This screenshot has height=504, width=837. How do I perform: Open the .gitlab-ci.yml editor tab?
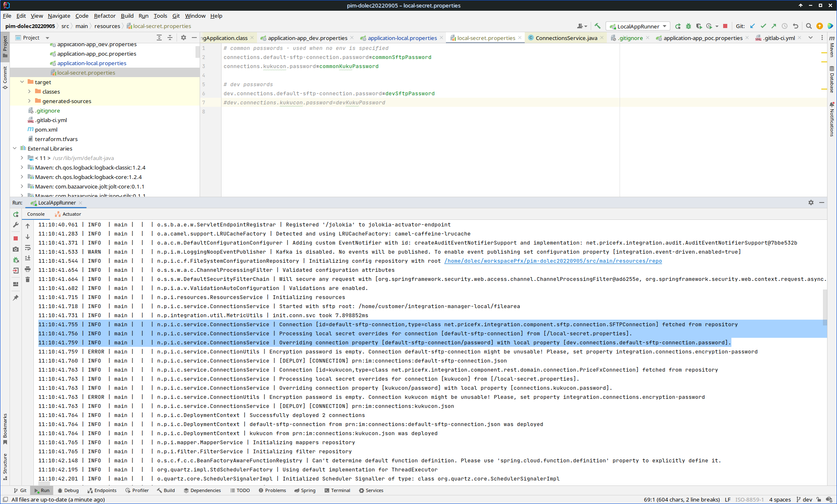778,38
